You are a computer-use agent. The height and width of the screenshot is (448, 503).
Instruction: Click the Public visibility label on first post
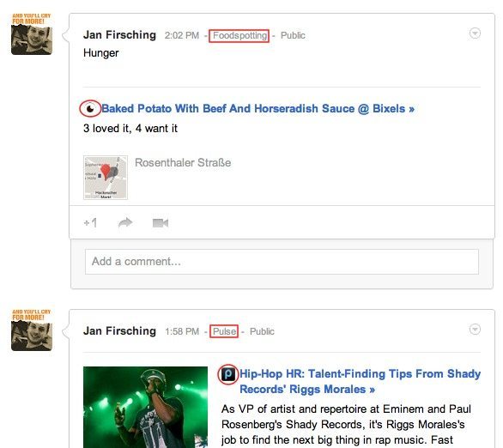pyautogui.click(x=293, y=35)
